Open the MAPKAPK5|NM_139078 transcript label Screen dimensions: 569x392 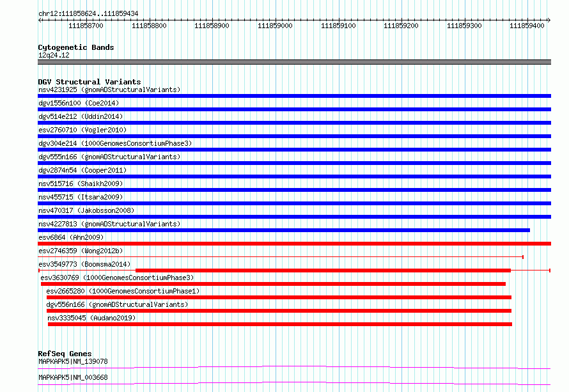[x=73, y=361]
